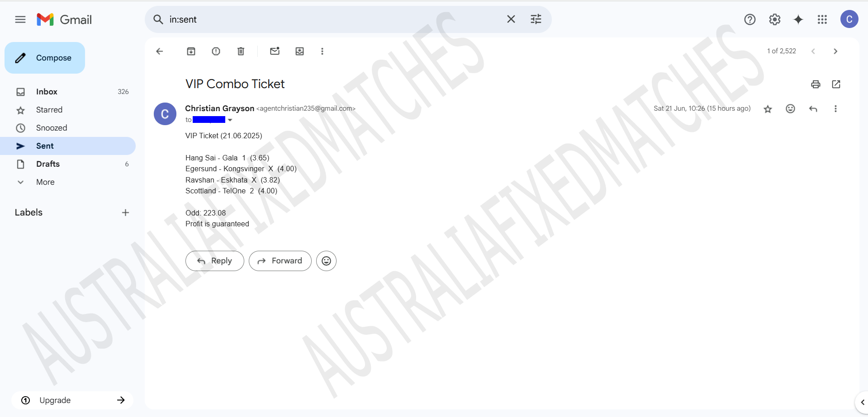Open the main menu hamburger icon
This screenshot has width=868, height=417.
(20, 19)
